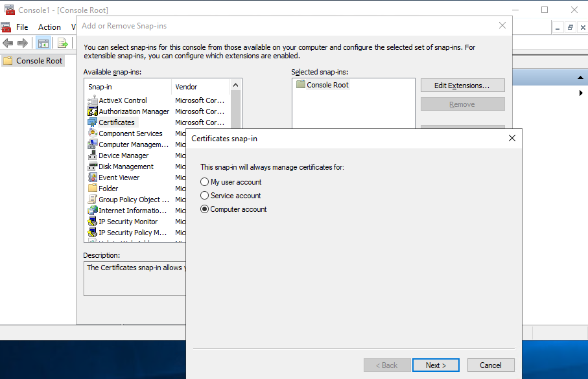Open the File menu
Image resolution: width=588 pixels, height=379 pixels.
point(23,27)
